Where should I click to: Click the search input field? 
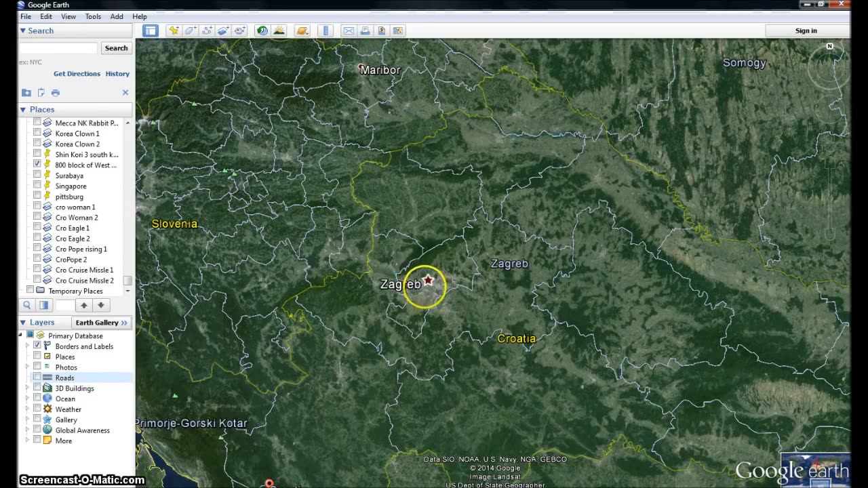[x=58, y=48]
